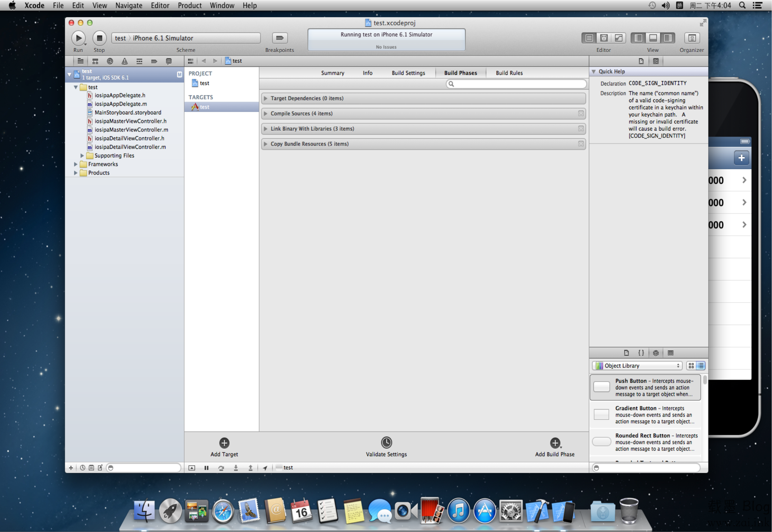The width and height of the screenshot is (772, 532).
Task: Click the Validate Settings clock icon
Action: 386,443
